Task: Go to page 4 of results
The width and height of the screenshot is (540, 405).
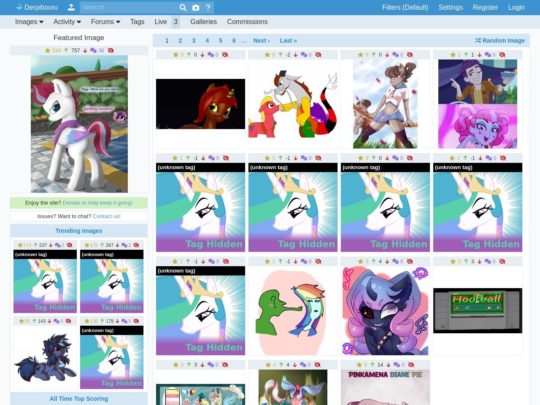Action: point(207,41)
